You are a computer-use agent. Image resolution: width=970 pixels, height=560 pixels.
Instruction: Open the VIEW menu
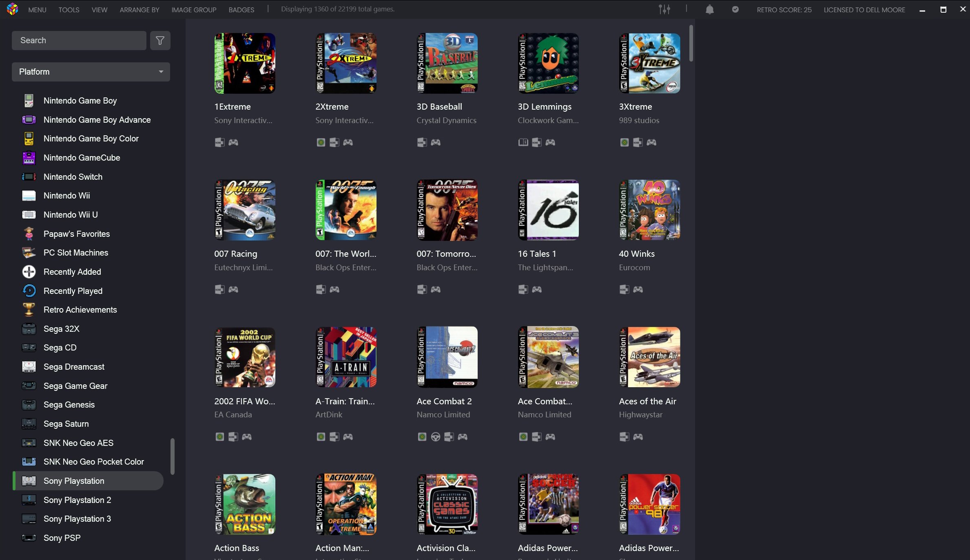point(100,9)
